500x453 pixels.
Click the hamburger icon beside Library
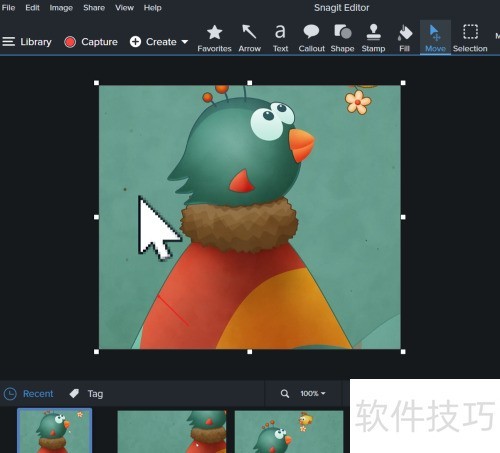click(x=9, y=42)
